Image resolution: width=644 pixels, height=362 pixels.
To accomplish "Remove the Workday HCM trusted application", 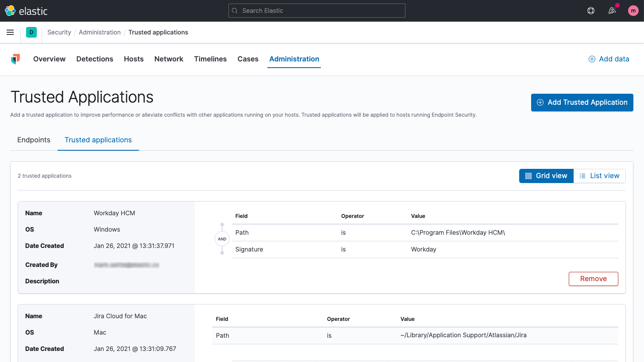I will (593, 279).
